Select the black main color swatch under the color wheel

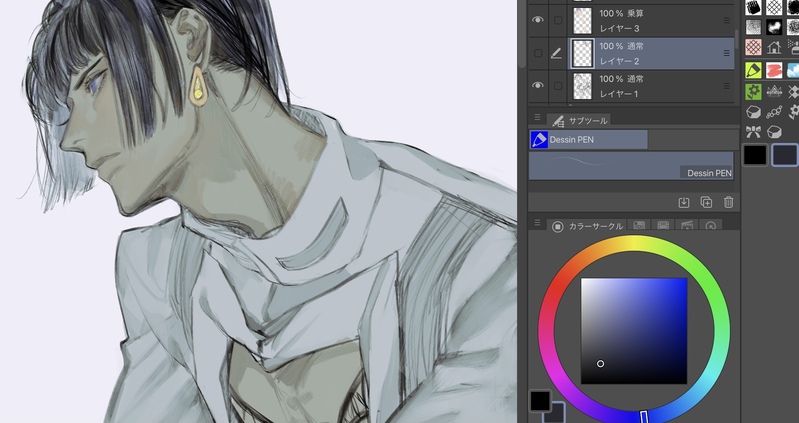pyautogui.click(x=540, y=401)
